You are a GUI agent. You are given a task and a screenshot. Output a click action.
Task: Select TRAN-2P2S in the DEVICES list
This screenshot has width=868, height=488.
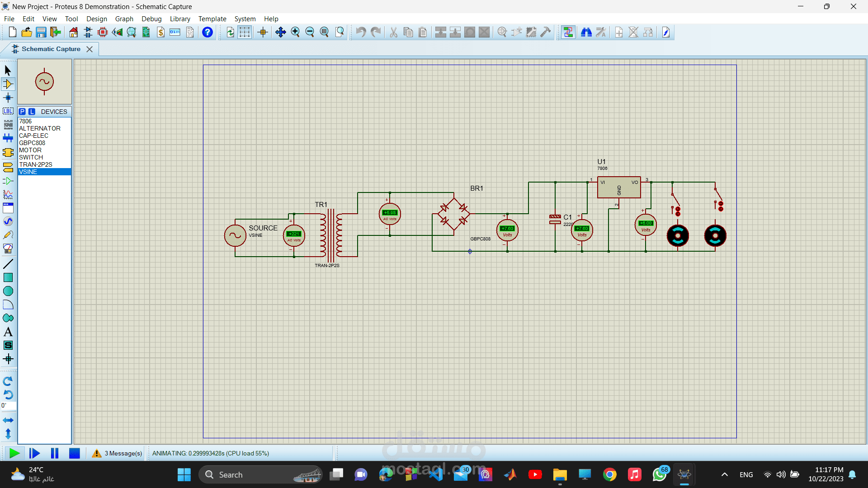[36, 164]
